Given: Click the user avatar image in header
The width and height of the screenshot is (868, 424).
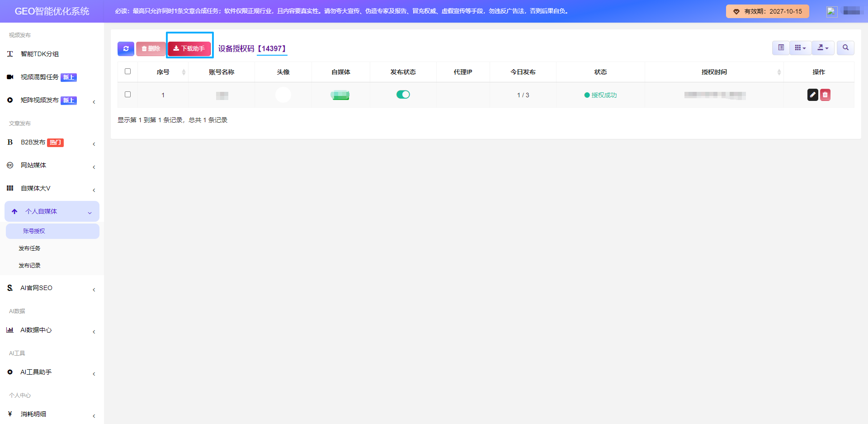Looking at the screenshot, I should pyautogui.click(x=832, y=11).
